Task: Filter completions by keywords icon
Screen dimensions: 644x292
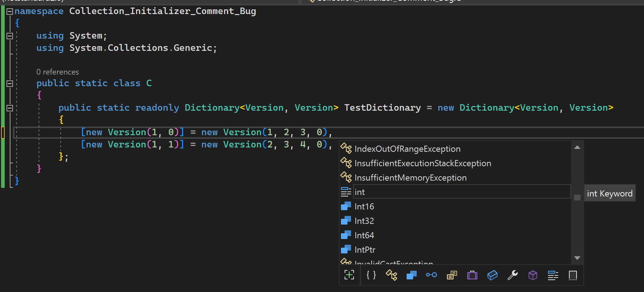Action: point(553,275)
